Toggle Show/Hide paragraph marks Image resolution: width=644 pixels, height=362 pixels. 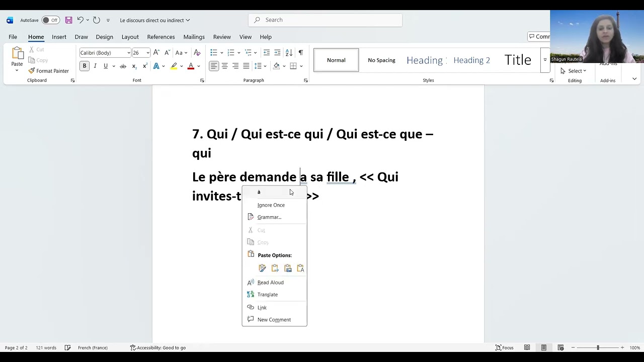(x=300, y=52)
